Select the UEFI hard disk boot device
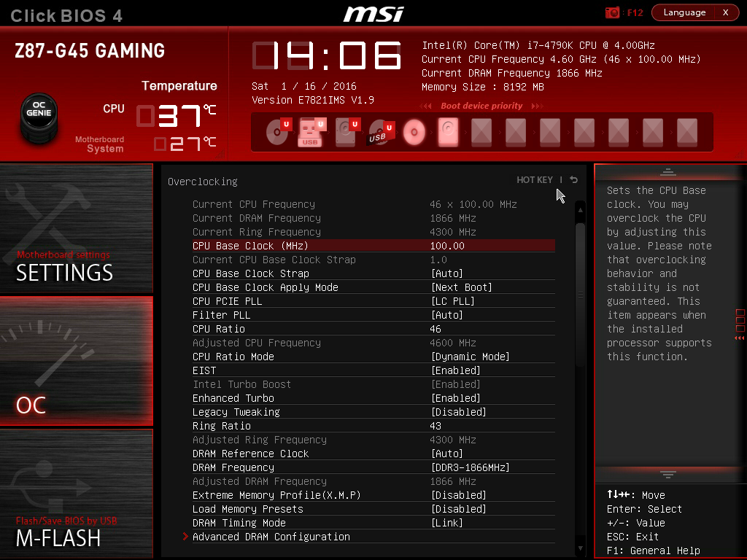Image resolution: width=747 pixels, height=560 pixels. [347, 131]
